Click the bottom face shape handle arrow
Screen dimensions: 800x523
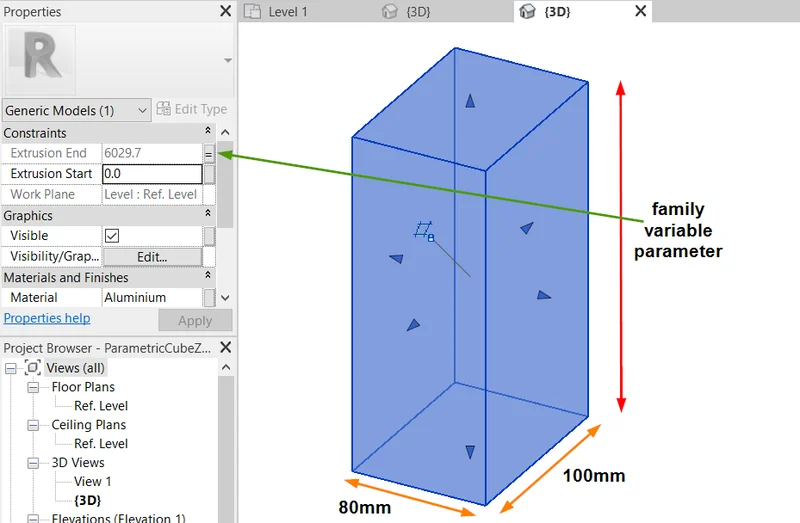(470, 452)
